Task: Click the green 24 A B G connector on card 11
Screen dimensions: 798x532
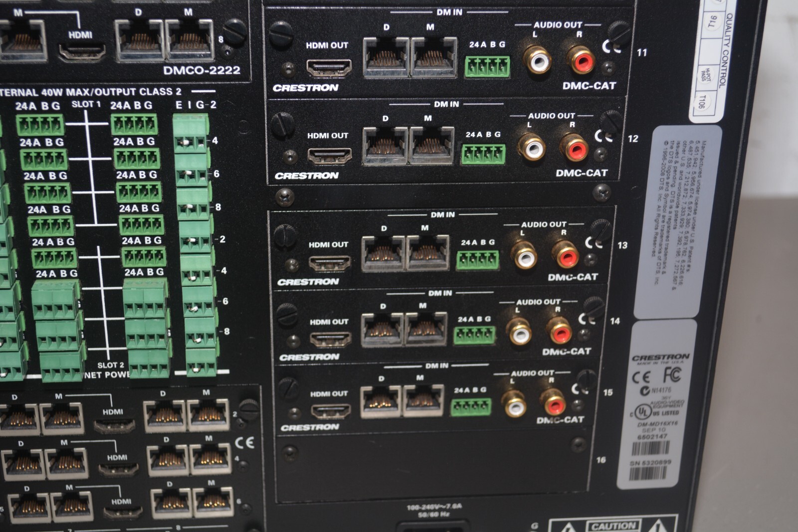Action: coord(487,67)
